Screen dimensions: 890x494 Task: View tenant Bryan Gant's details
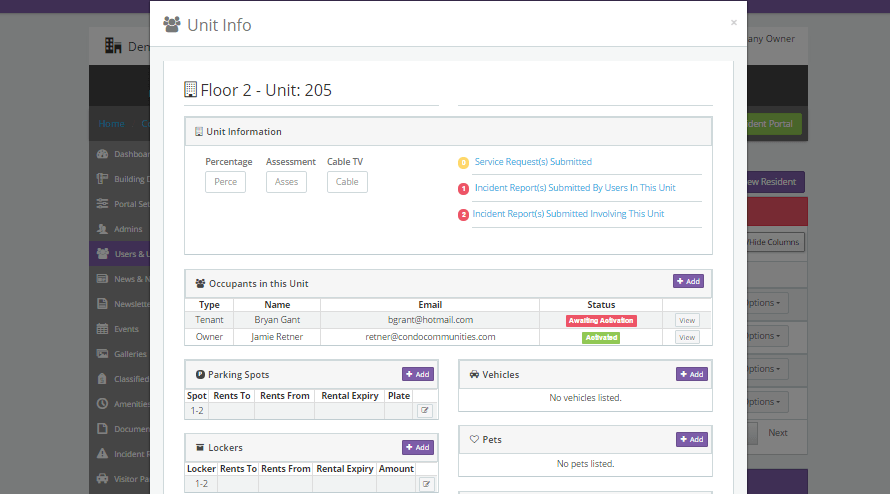tap(686, 321)
